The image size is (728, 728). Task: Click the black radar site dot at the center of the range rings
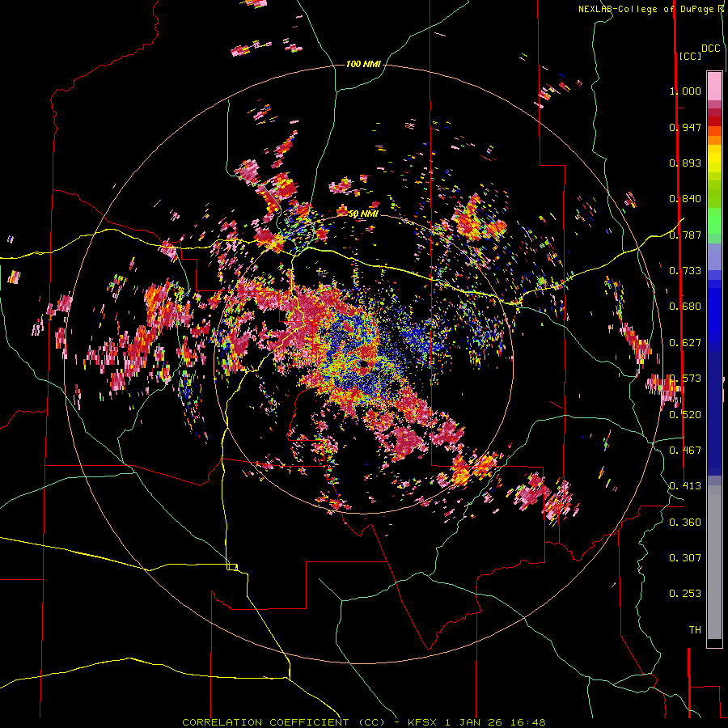pos(363,365)
